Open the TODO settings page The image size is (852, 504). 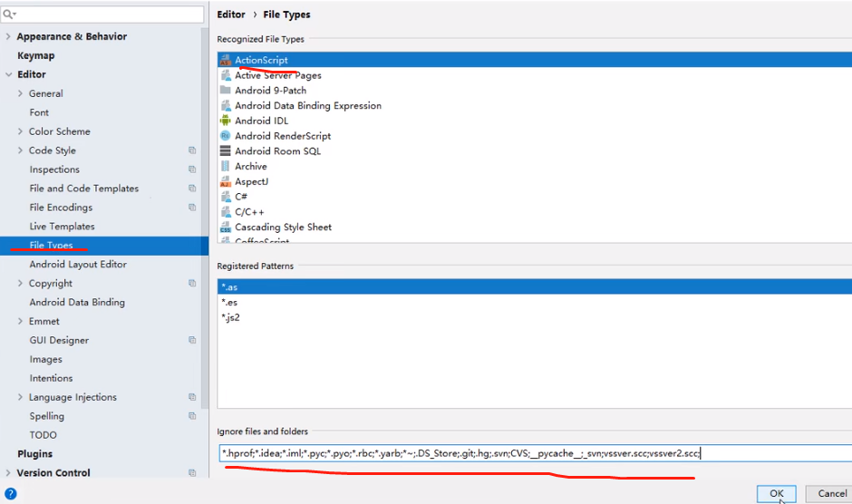[x=43, y=435]
